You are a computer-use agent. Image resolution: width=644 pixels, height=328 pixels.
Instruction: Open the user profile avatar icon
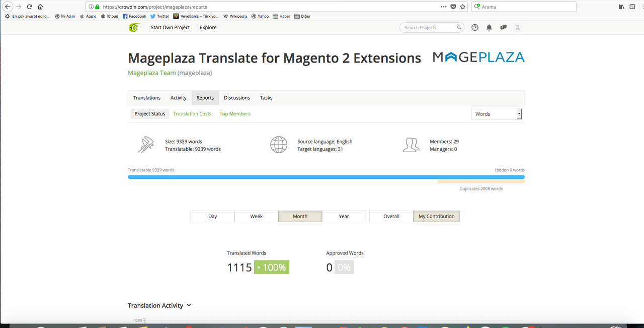click(x=518, y=28)
